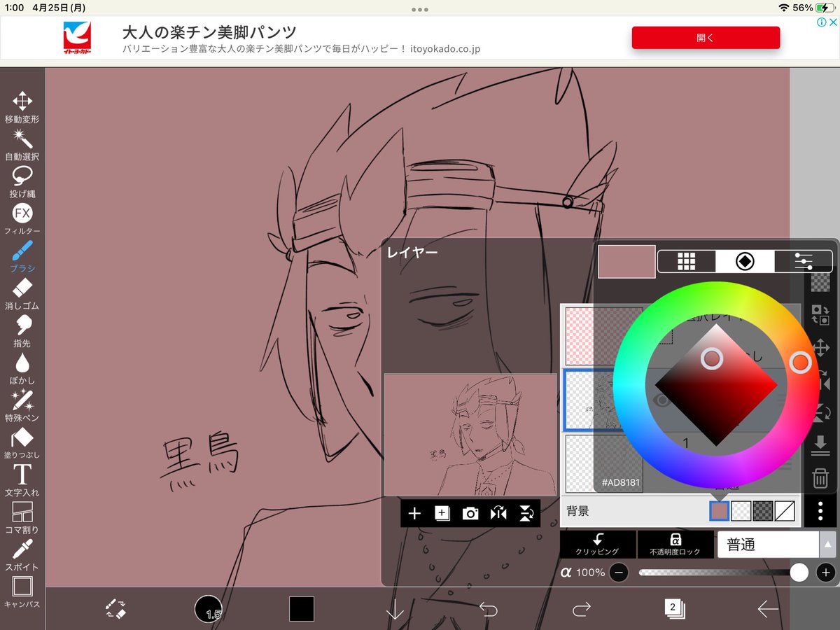
Task: Select the Eraser (消しゴム) tool
Action: 22,293
